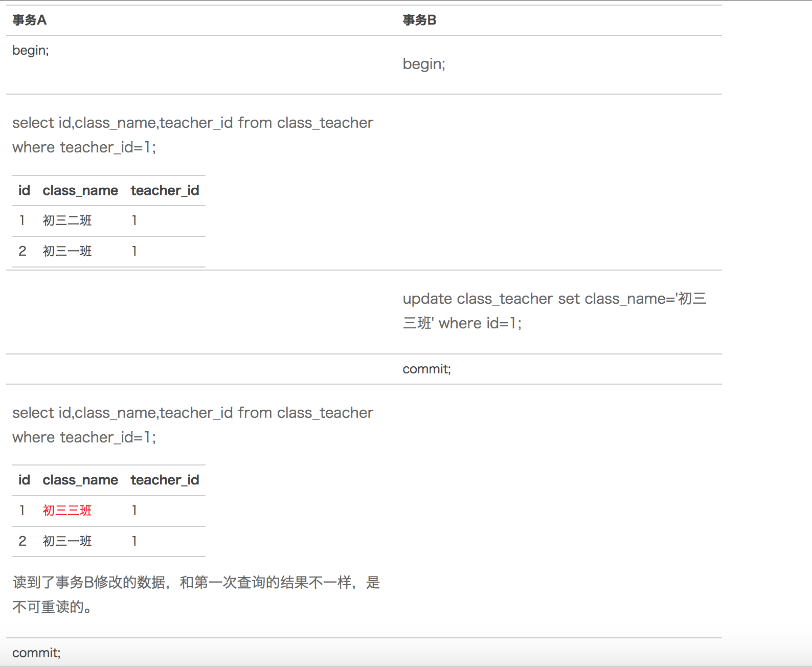
Task: Click the note starting with 读到了事务B修改的数据
Action: click(196, 594)
